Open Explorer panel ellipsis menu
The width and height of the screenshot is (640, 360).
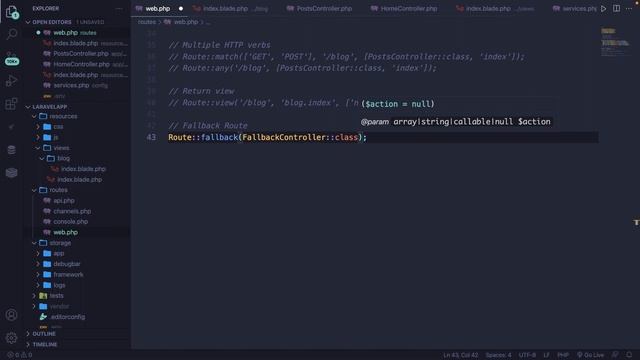click(119, 8)
